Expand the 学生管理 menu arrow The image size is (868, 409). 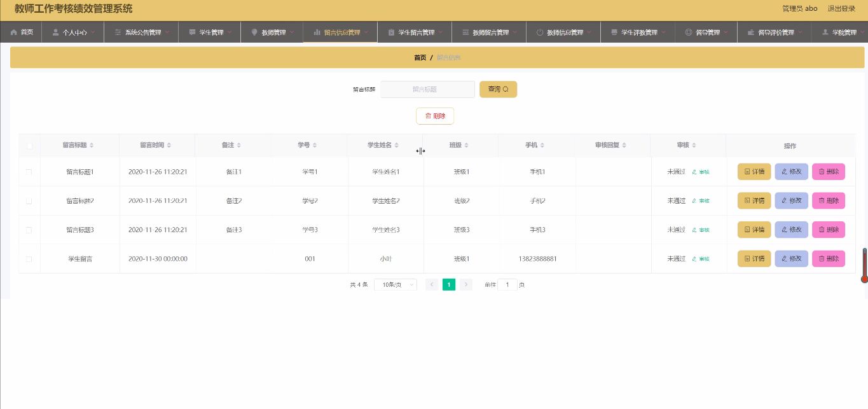click(x=230, y=32)
